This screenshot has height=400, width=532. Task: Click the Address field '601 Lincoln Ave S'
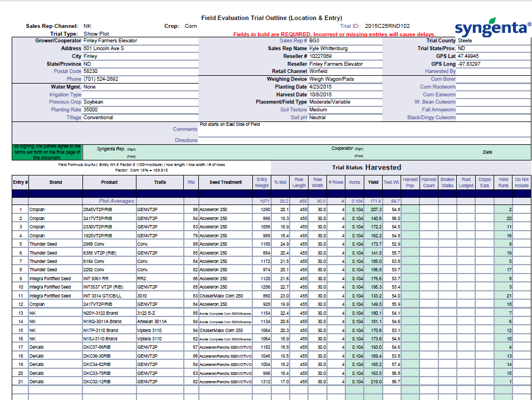[104, 48]
